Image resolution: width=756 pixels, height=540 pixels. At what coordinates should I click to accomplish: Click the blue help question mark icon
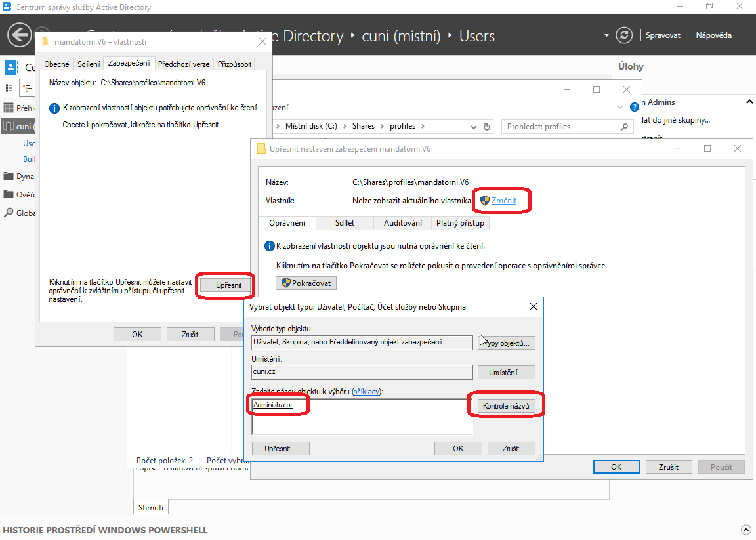point(635,107)
